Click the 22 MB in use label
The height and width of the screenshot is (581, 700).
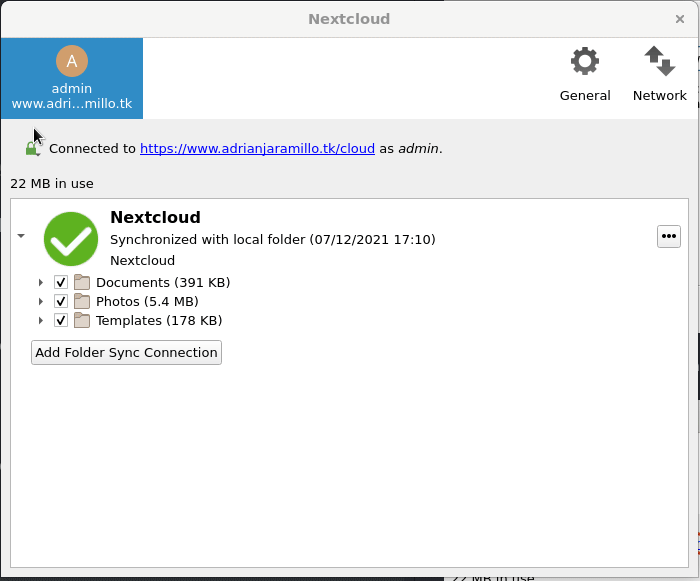(x=52, y=184)
